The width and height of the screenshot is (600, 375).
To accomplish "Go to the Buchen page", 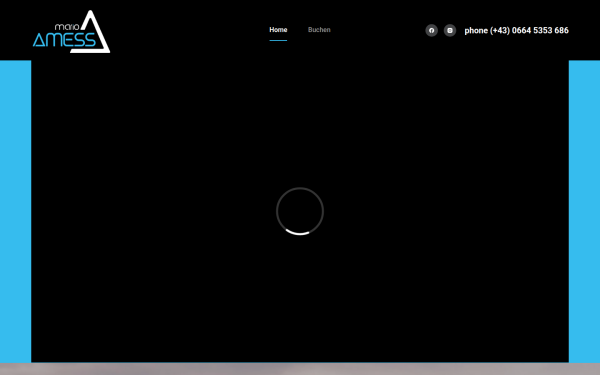I will [319, 30].
